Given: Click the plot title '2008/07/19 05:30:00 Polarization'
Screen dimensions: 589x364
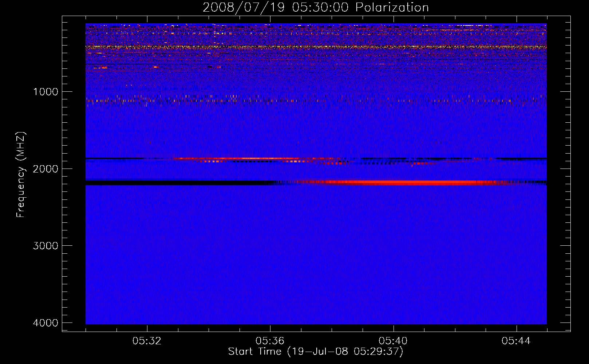Looking at the screenshot, I should 316,8.
